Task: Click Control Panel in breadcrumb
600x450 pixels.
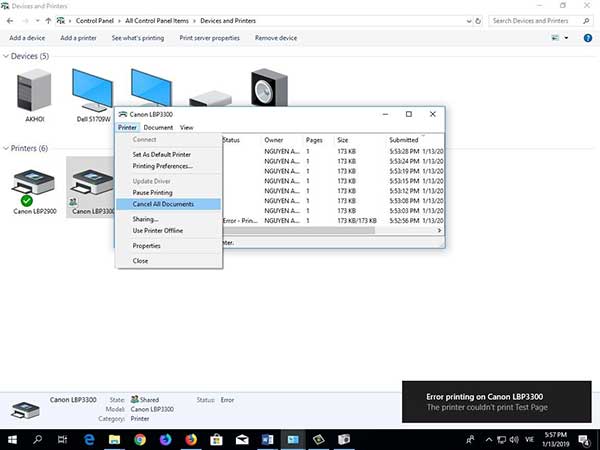Action: [95, 21]
